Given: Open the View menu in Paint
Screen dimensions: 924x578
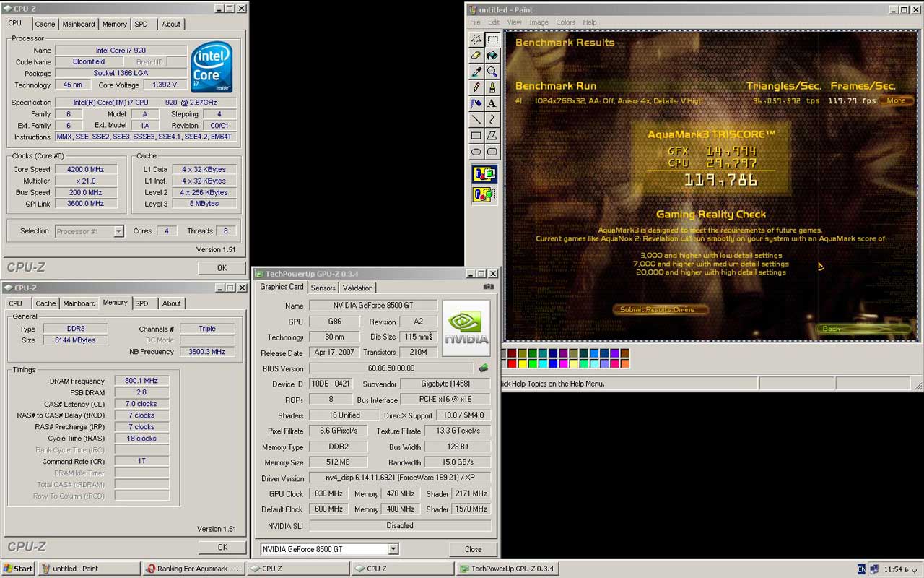Looking at the screenshot, I should pos(514,22).
